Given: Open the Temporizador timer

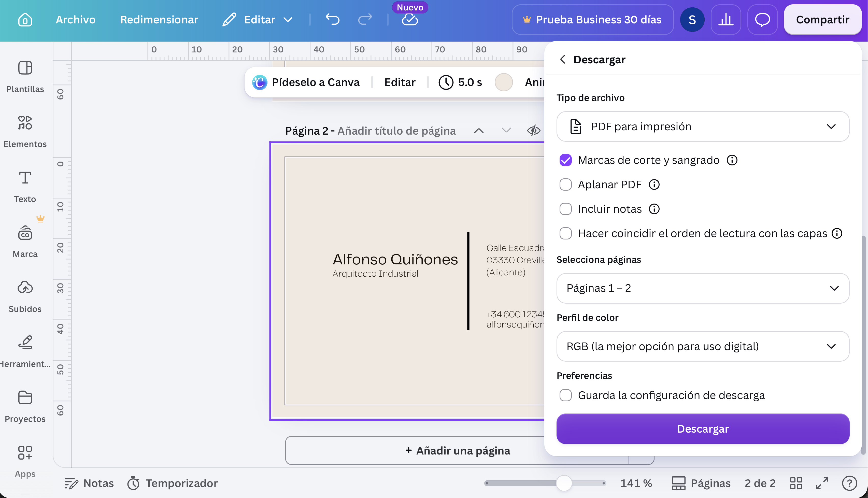Looking at the screenshot, I should pos(172,483).
